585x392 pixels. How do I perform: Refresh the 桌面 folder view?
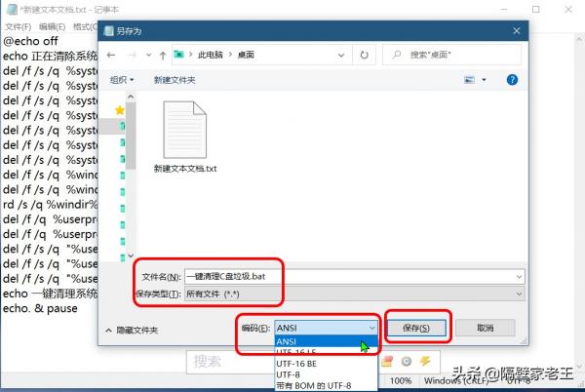point(364,56)
